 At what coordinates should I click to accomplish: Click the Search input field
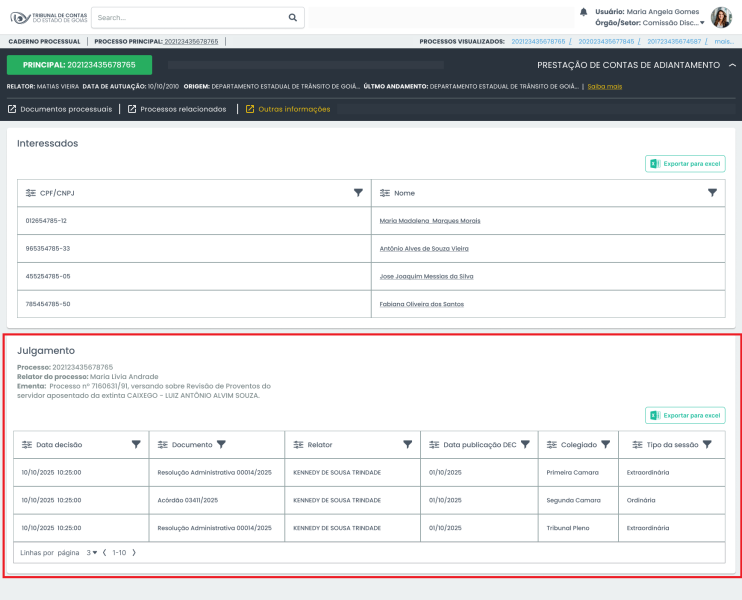click(190, 17)
